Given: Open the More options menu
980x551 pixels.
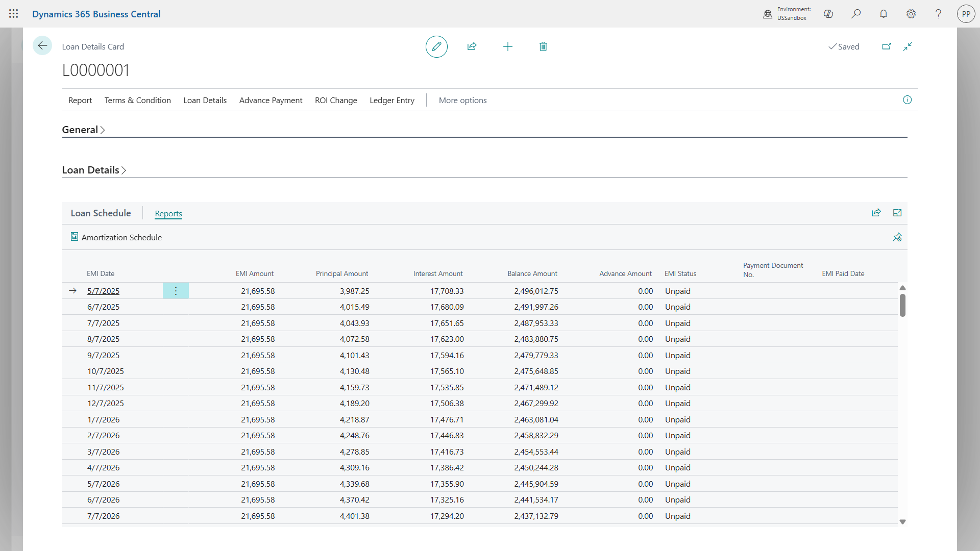Looking at the screenshot, I should pos(462,100).
